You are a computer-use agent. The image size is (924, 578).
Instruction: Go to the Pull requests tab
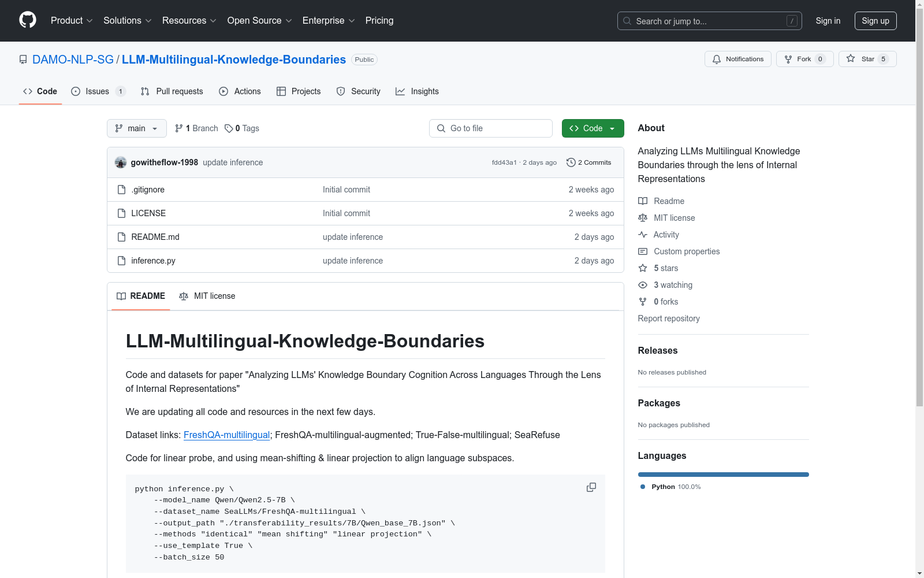(x=172, y=91)
